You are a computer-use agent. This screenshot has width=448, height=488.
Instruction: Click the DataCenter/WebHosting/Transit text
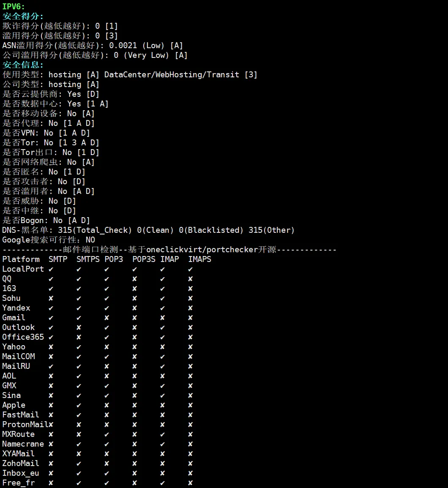172,75
